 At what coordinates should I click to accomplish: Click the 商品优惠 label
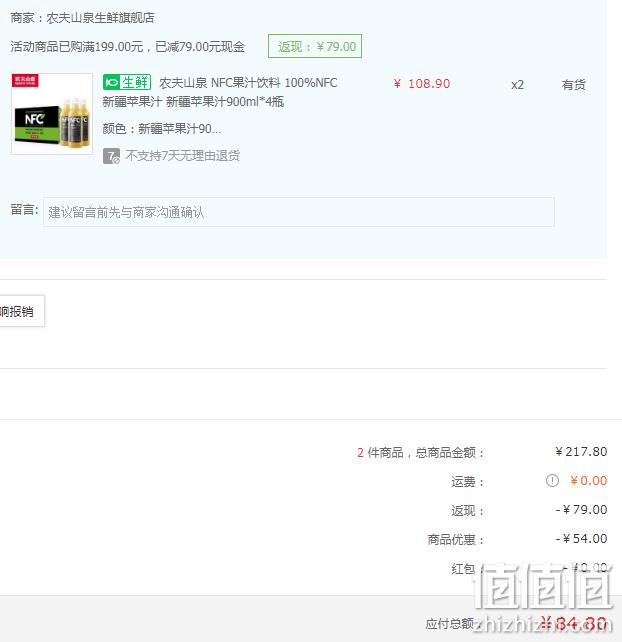(455, 540)
